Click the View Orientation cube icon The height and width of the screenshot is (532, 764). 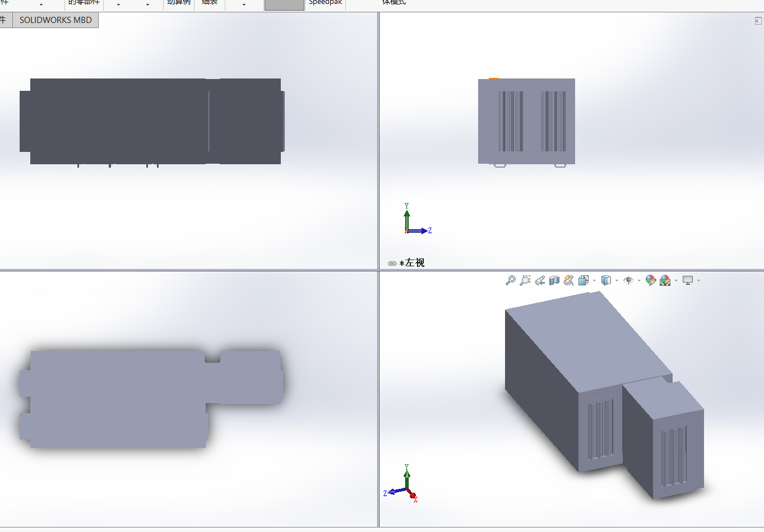[x=584, y=280]
